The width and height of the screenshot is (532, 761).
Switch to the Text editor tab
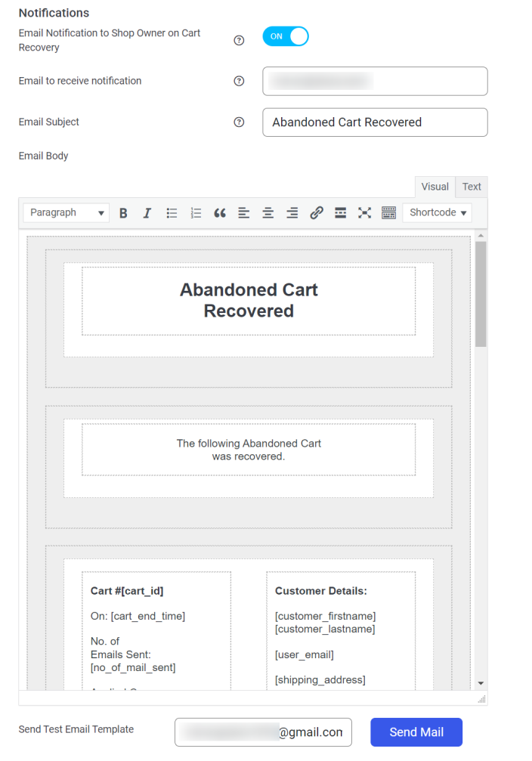472,187
